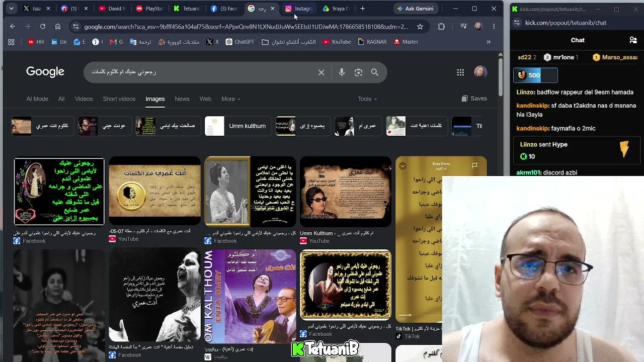Close the active Google search tab
Screen dimensions: 644x362
(x=273, y=9)
